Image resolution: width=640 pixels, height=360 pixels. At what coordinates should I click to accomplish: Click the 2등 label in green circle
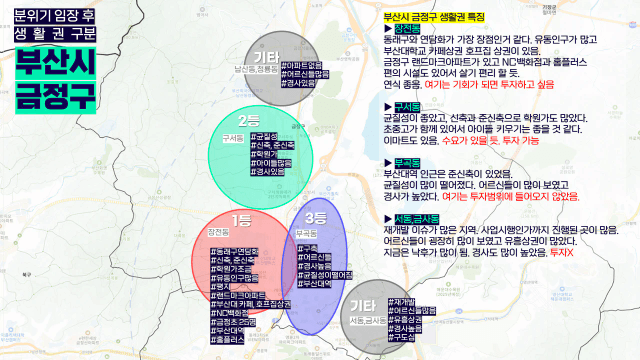pyautogui.click(x=249, y=121)
